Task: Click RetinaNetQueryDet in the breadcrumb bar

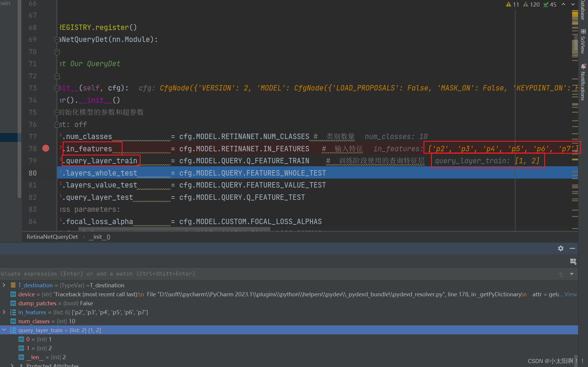Action: pyautogui.click(x=52, y=237)
